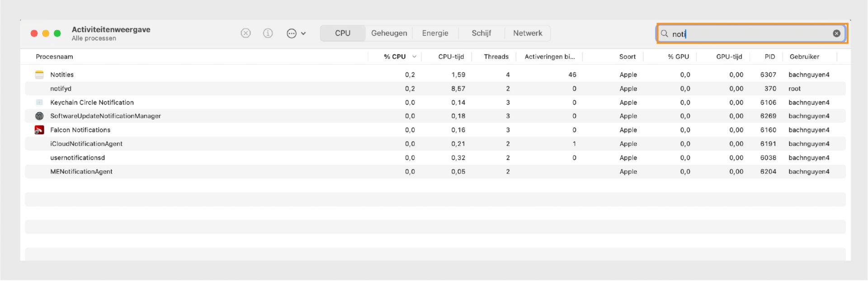Select the Notities process row
868x281 pixels.
point(435,75)
